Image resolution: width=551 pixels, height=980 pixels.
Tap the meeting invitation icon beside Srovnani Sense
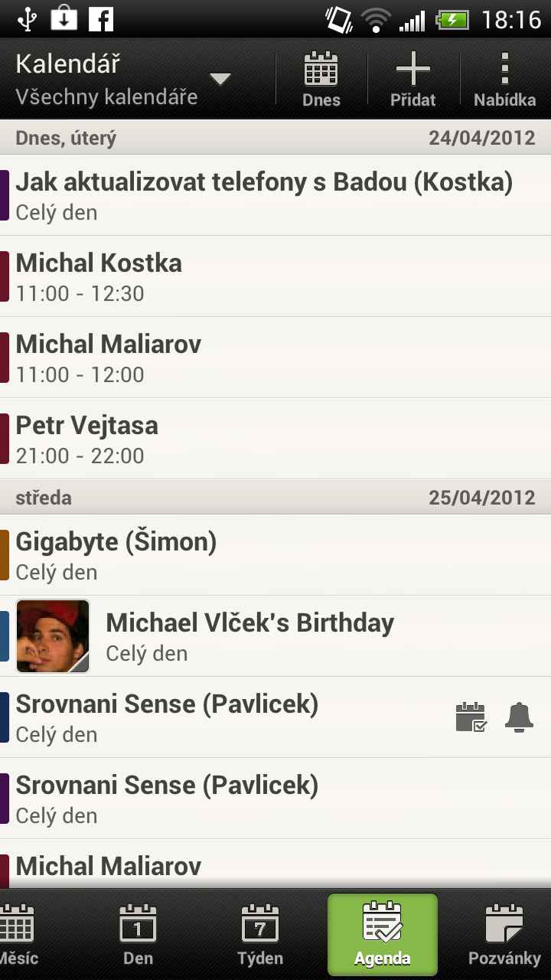point(471,717)
